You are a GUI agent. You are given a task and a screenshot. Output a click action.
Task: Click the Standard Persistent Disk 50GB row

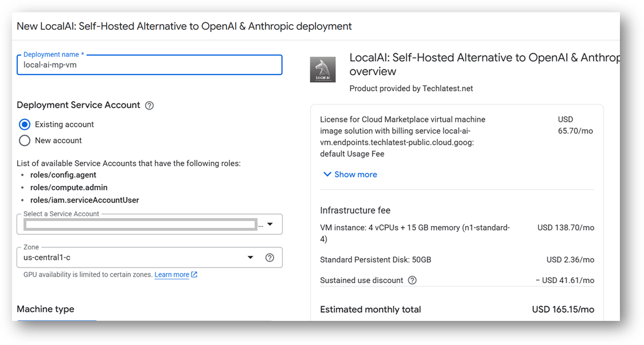click(x=457, y=259)
